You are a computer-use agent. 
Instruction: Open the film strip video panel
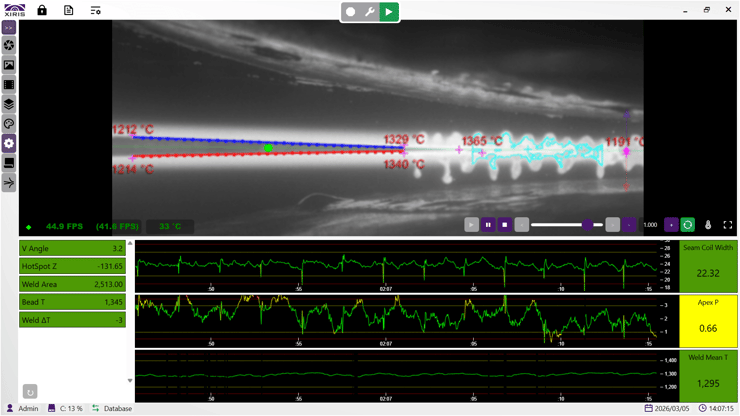[9, 85]
